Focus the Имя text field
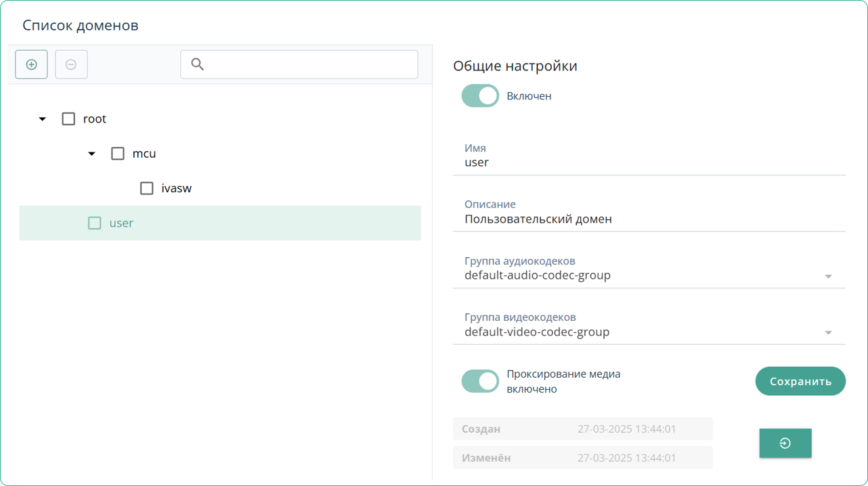 pyautogui.click(x=648, y=162)
